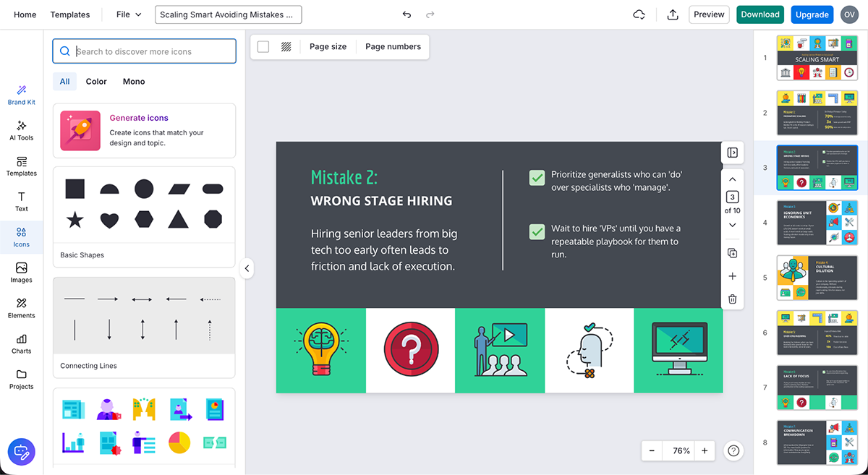Select the Text sidebar tool
The image size is (868, 475).
point(22,202)
